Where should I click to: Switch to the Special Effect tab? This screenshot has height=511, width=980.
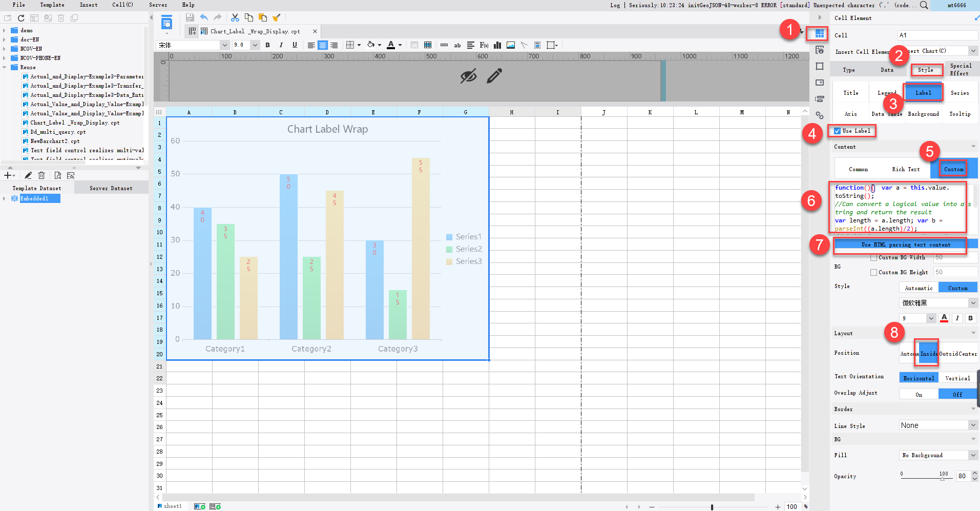pos(961,70)
